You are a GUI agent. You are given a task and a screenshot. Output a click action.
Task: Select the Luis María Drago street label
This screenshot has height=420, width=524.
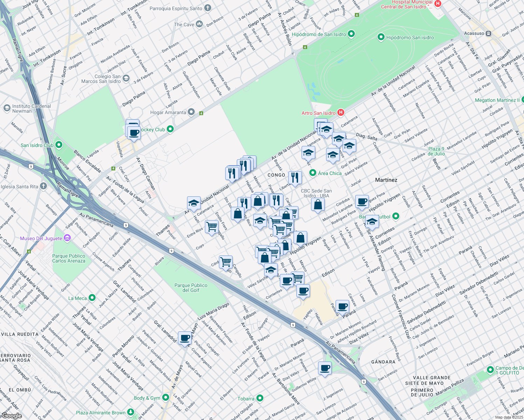point(213,311)
